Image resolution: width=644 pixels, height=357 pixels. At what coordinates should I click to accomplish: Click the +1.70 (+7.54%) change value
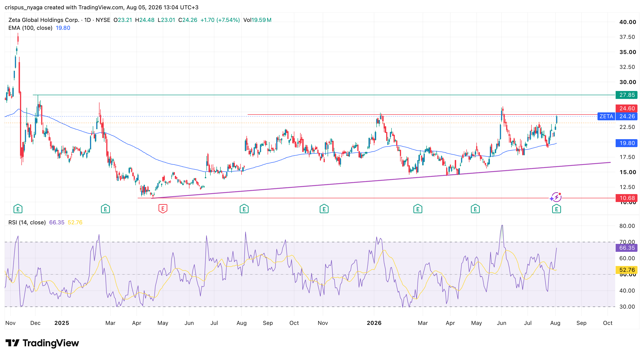click(220, 20)
